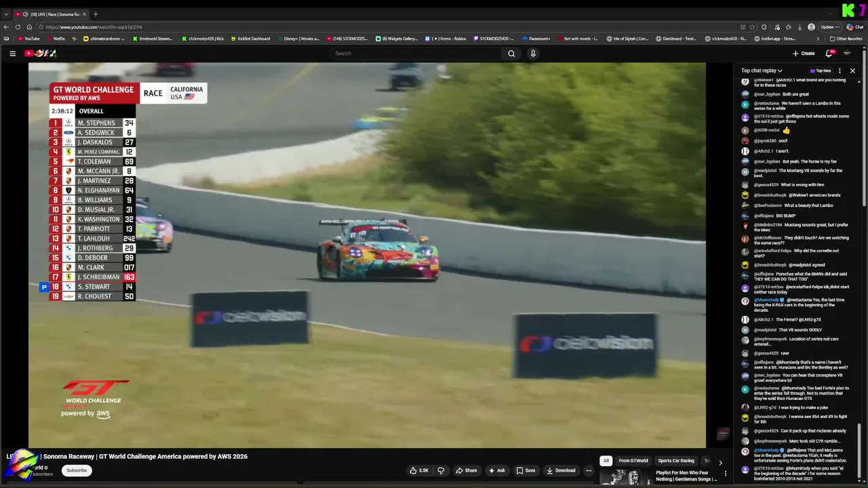Open the Top fans chat leaderboard
This screenshot has height=488, width=868.
[821, 70]
